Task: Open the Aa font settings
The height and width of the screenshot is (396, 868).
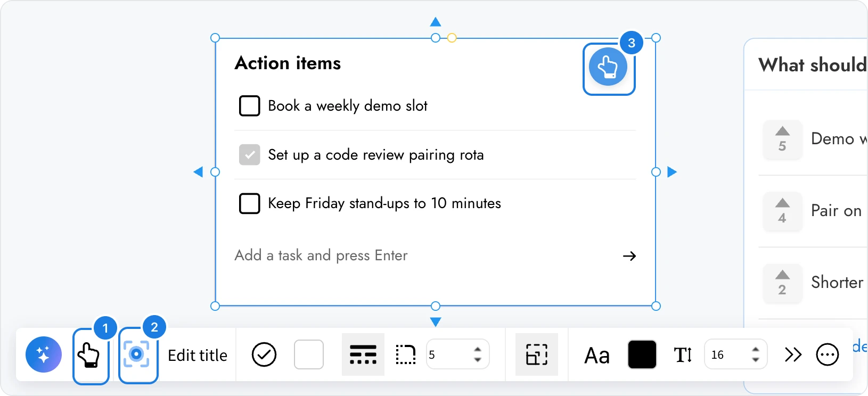Action: point(597,355)
